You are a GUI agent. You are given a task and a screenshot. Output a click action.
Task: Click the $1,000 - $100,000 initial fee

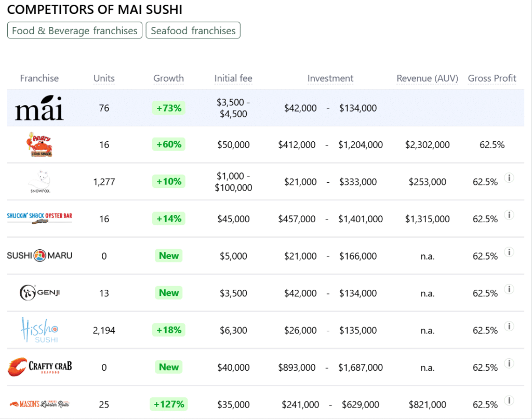233,182
